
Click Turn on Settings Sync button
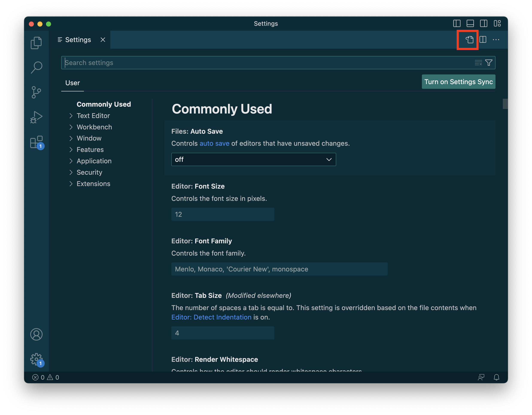[458, 82]
